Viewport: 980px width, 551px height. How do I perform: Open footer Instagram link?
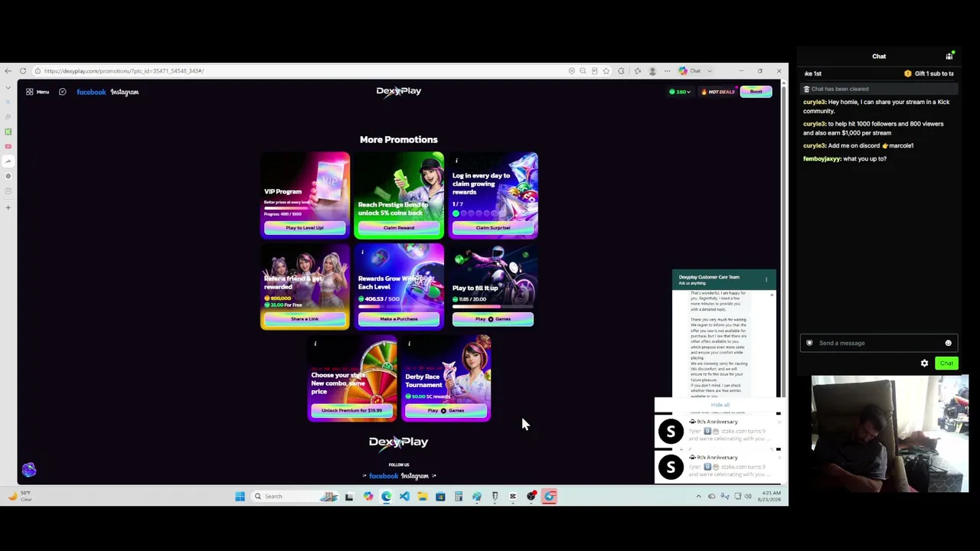pos(415,476)
